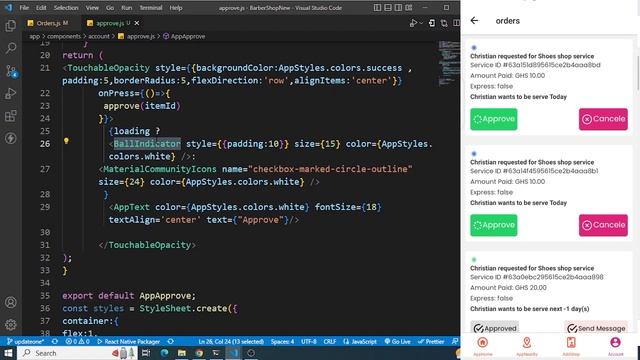Screen dimensions: 640x360
Task: Select JavaScript language mode in status bar
Action: (360, 342)
